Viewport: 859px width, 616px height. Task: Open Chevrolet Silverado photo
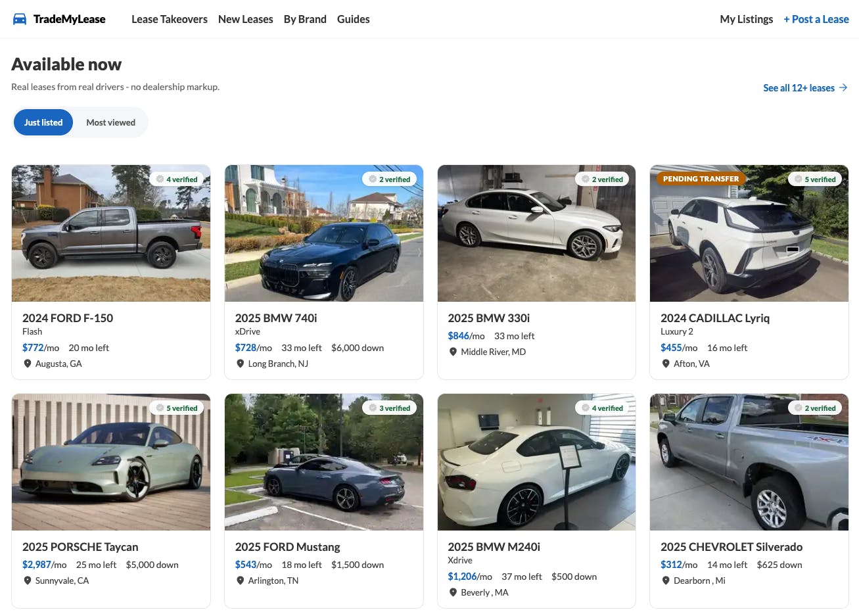749,462
